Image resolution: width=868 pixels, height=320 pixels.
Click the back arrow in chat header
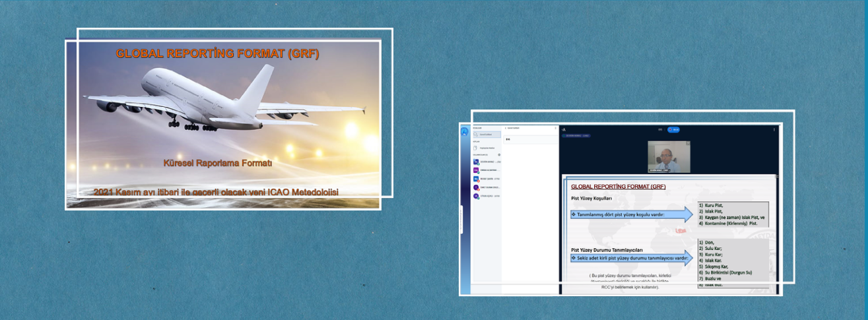click(x=506, y=128)
